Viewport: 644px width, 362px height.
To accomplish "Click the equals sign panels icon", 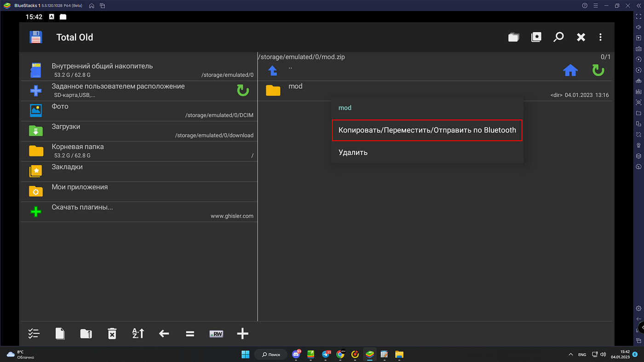I will pyautogui.click(x=190, y=334).
